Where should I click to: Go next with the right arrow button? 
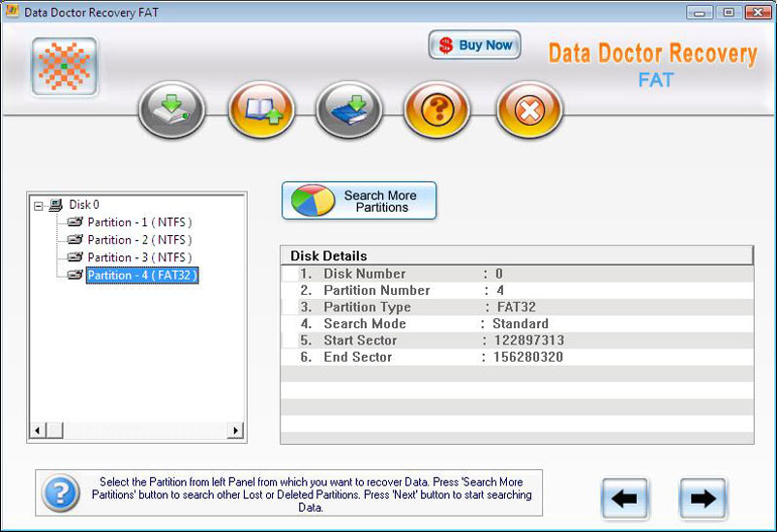click(703, 498)
